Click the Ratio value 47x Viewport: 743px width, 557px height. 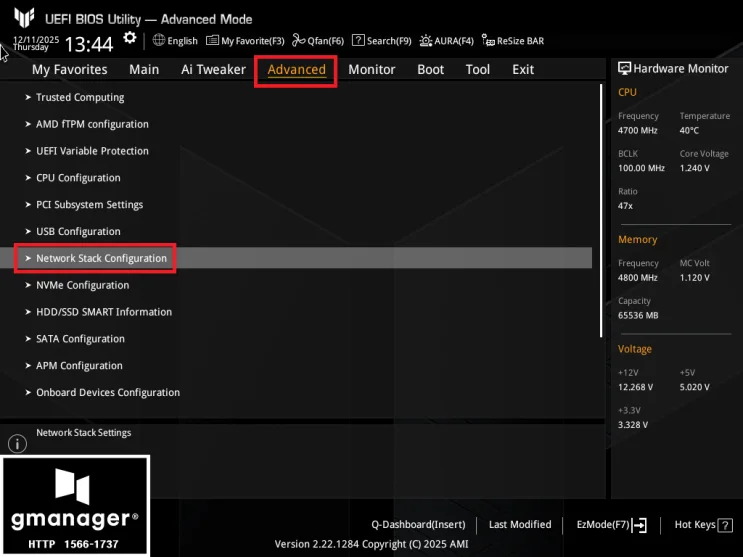625,206
